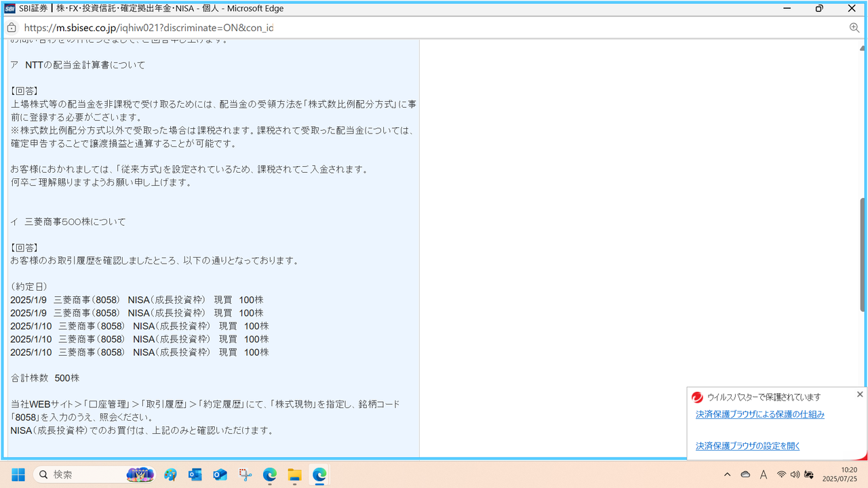Open the Windows Start menu
Image resolution: width=868 pixels, height=488 pixels.
[x=18, y=474]
